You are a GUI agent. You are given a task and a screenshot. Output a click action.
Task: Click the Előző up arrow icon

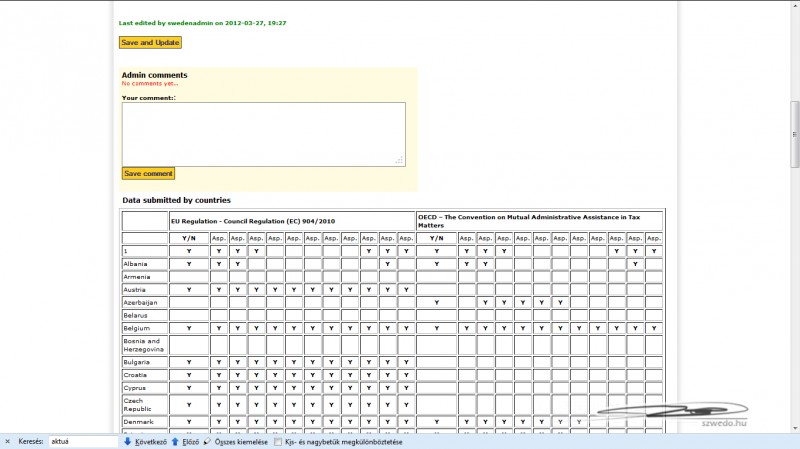click(x=175, y=441)
